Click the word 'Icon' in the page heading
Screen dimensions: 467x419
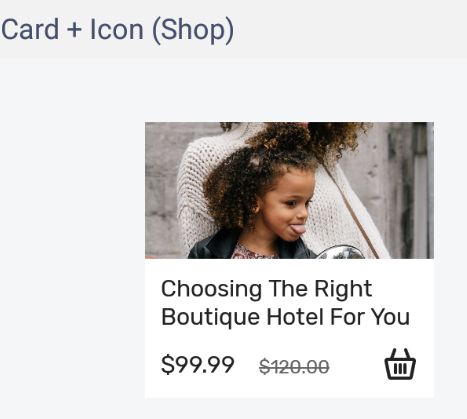(x=117, y=30)
